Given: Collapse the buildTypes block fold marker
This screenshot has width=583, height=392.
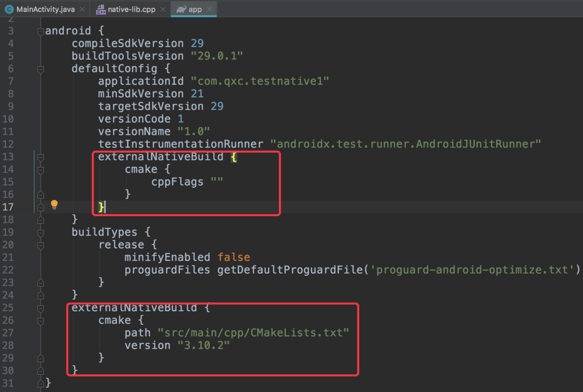Looking at the screenshot, I should (40, 232).
